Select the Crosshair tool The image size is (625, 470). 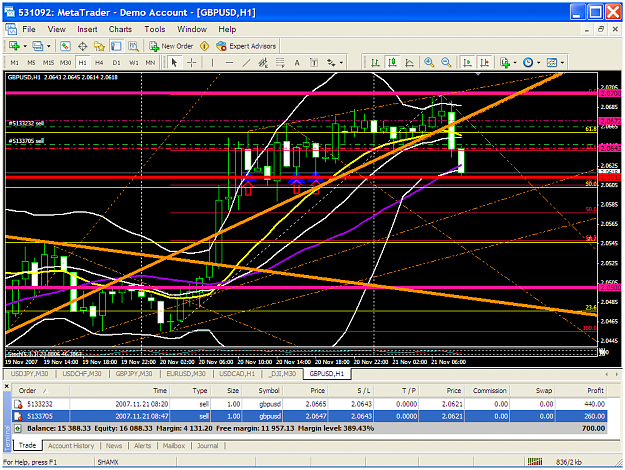coord(192,63)
